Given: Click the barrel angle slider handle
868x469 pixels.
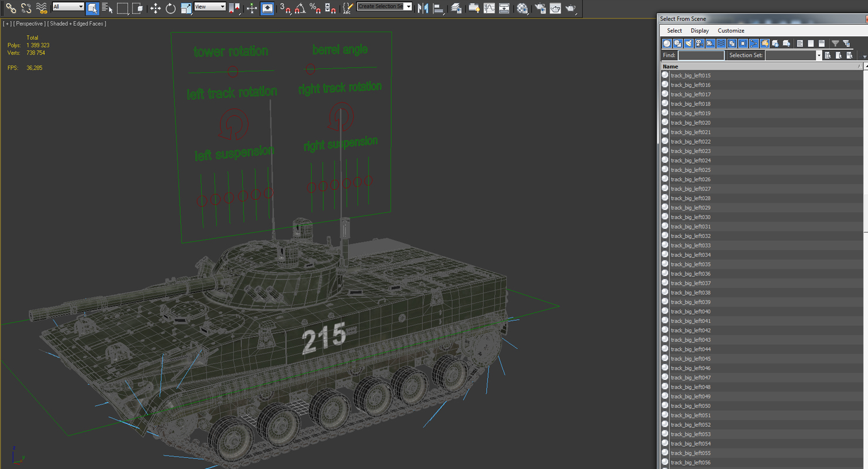Looking at the screenshot, I should [x=311, y=70].
